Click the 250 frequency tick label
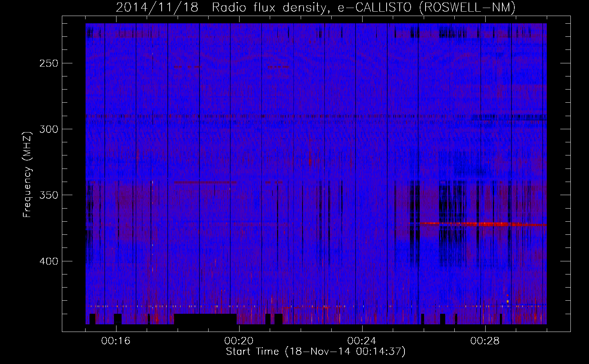Screen dimensions: 589x364 click(x=49, y=63)
